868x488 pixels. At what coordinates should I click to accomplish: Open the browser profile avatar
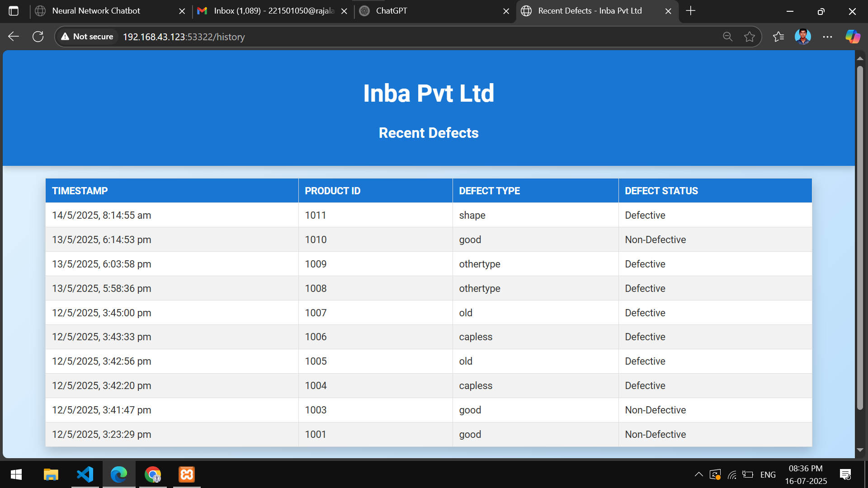803,37
